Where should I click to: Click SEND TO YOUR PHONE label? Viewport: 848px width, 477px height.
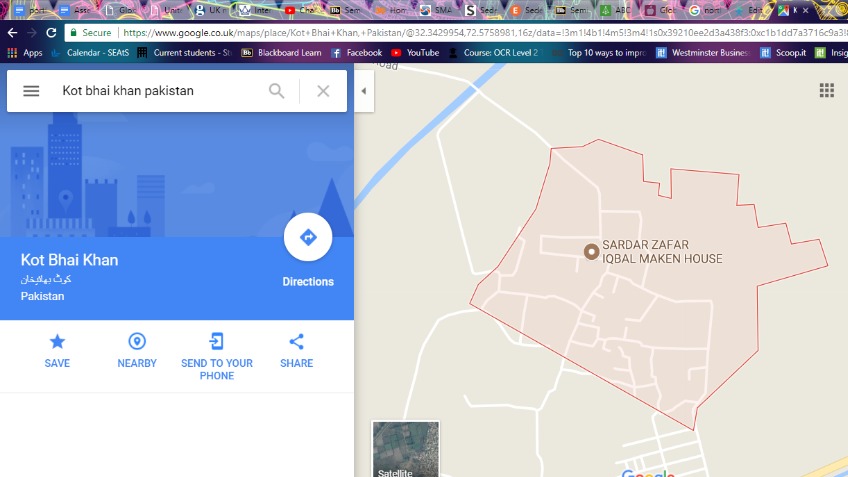(216, 369)
